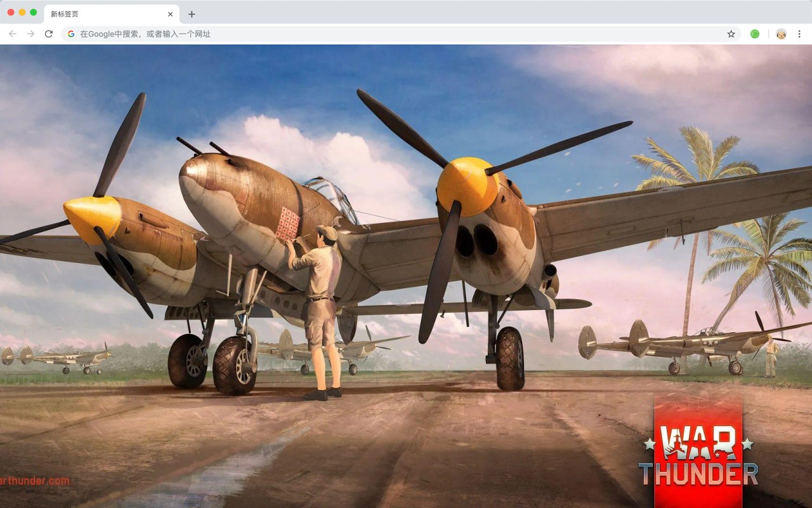Open the arthunder.com link
This screenshot has height=508, width=812.
(x=35, y=481)
